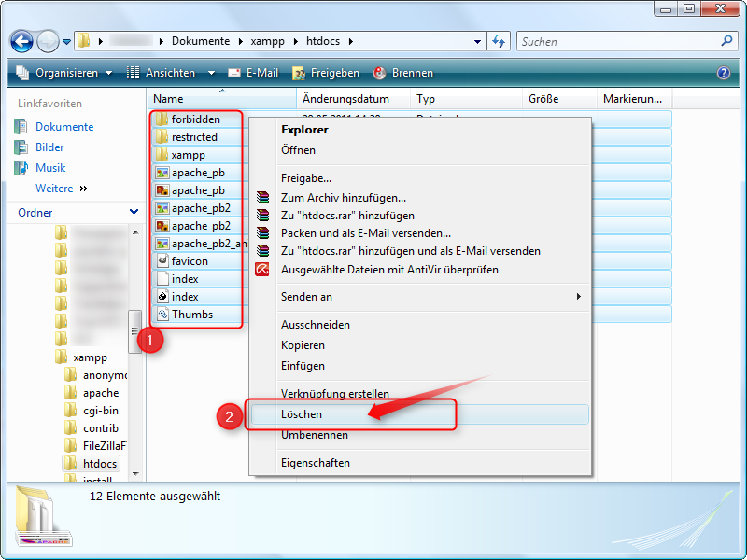Click Freigeben in the toolbar
This screenshot has height=560, width=747.
click(x=326, y=73)
